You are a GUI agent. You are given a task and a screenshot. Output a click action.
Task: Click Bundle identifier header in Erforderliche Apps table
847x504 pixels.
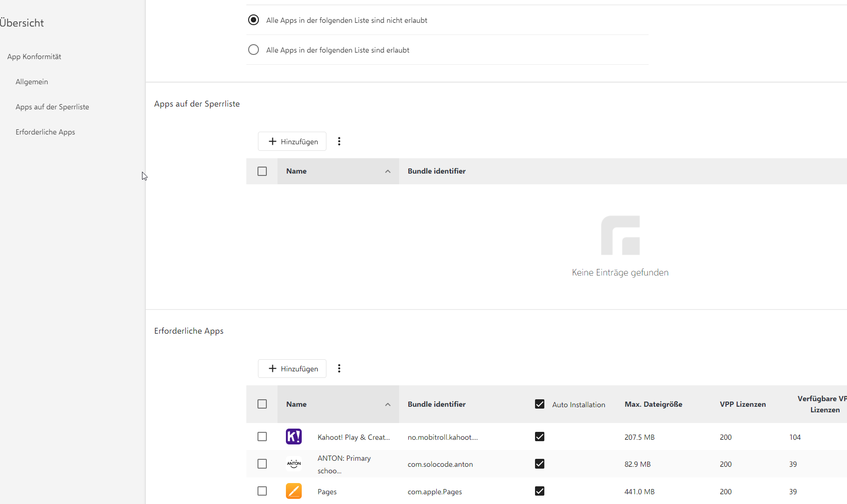point(437,404)
